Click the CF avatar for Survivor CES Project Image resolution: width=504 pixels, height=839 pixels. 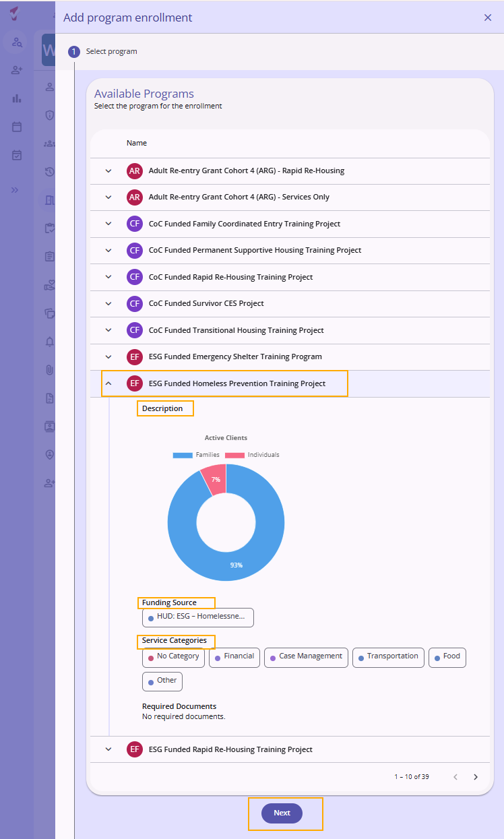pos(135,303)
